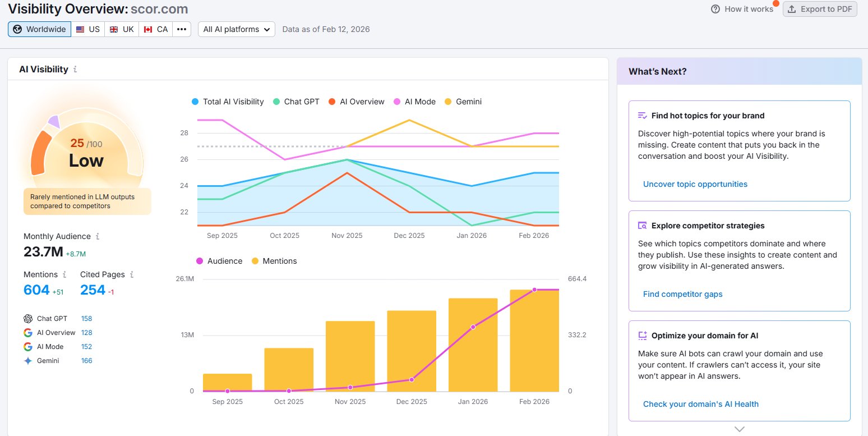Click the Google icon next to AI Mode
Image resolution: width=868 pixels, height=436 pixels.
[28, 347]
